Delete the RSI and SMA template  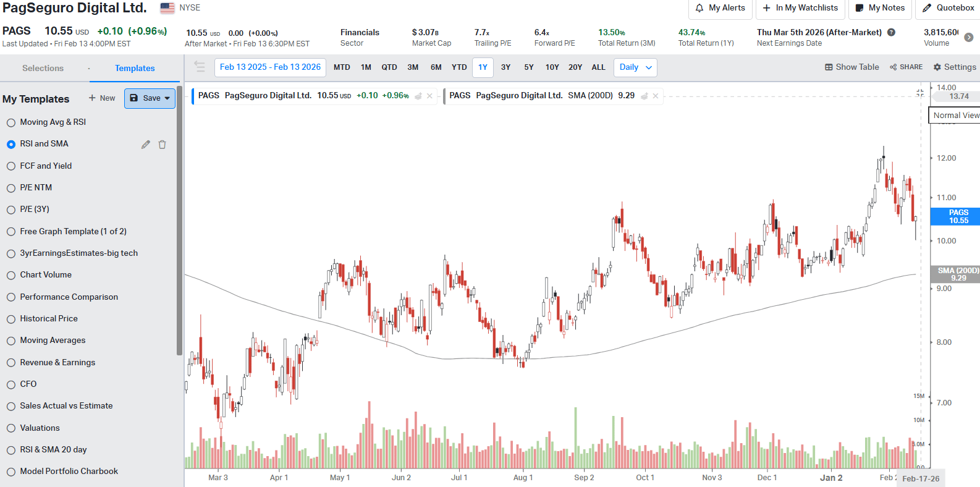click(162, 144)
